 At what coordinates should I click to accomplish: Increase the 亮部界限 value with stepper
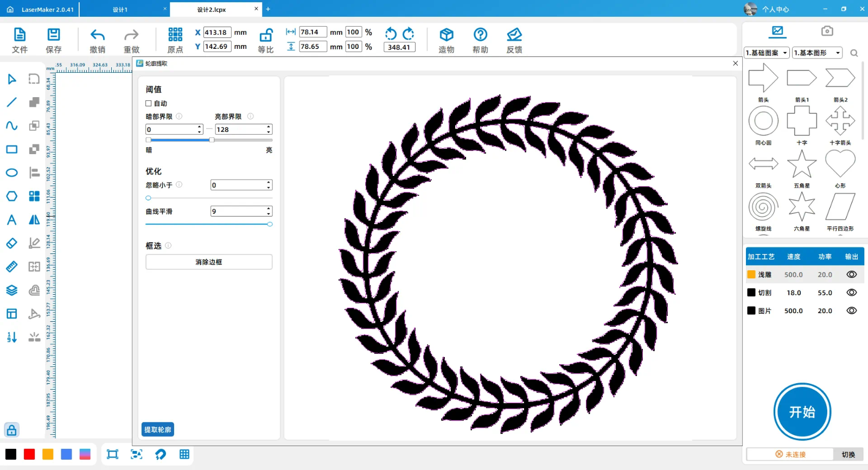coord(269,127)
